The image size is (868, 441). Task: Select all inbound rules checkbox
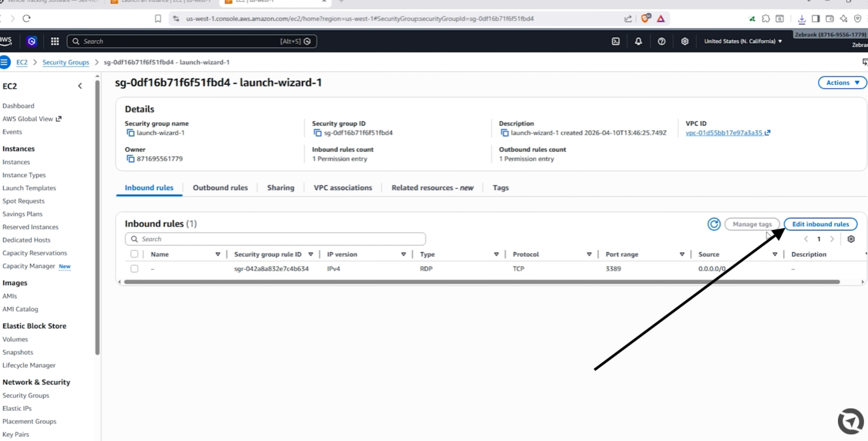[x=134, y=254]
